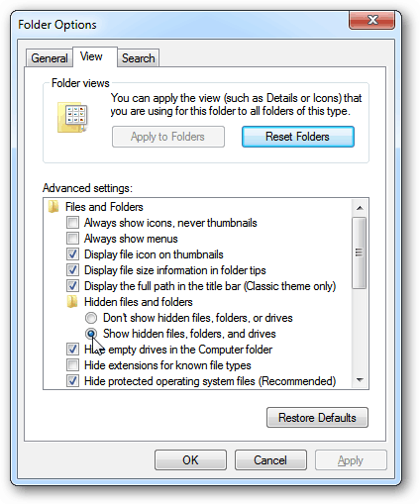Click the Advanced settings scrollbar thumb

360,252
